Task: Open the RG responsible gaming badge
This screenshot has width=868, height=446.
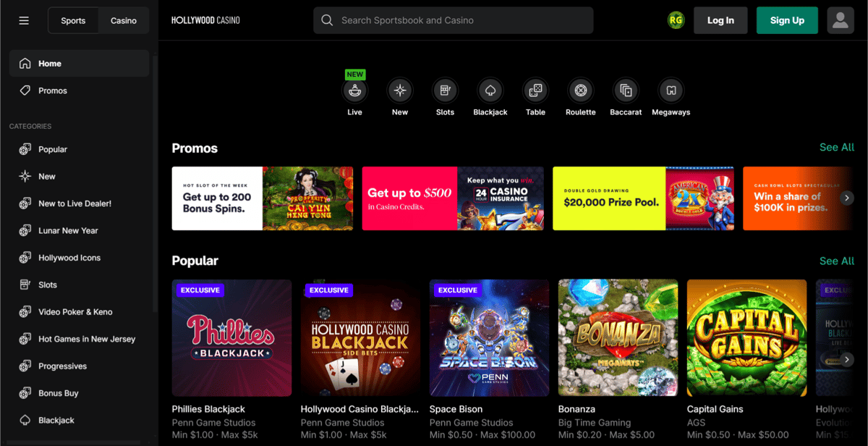Action: pyautogui.click(x=676, y=20)
